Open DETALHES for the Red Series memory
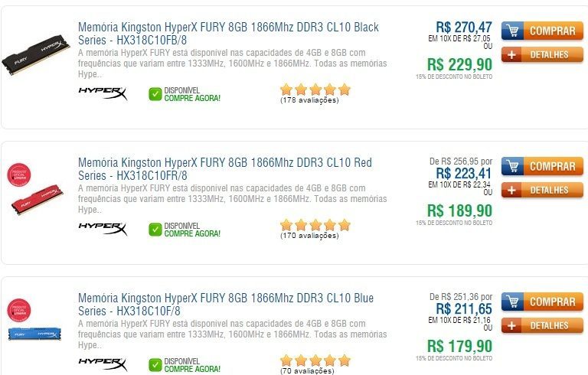 tap(542, 190)
